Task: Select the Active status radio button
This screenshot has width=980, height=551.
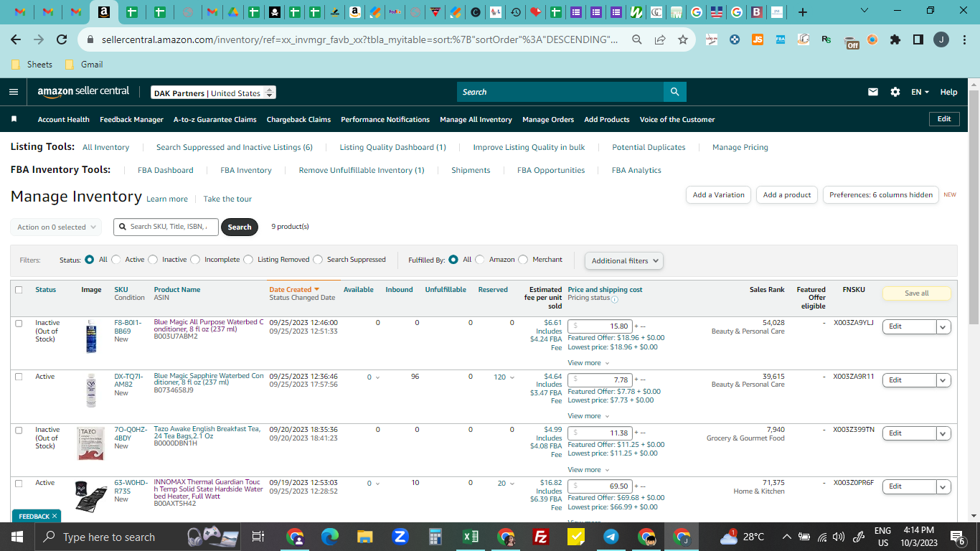Action: [116, 260]
